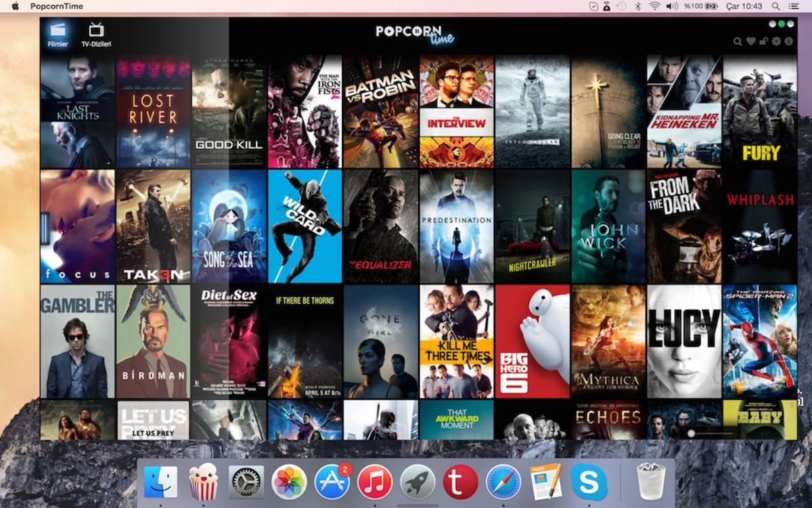This screenshot has width=812, height=508.
Task: Open Popcorn Time settings via gear icon
Action: (x=776, y=41)
